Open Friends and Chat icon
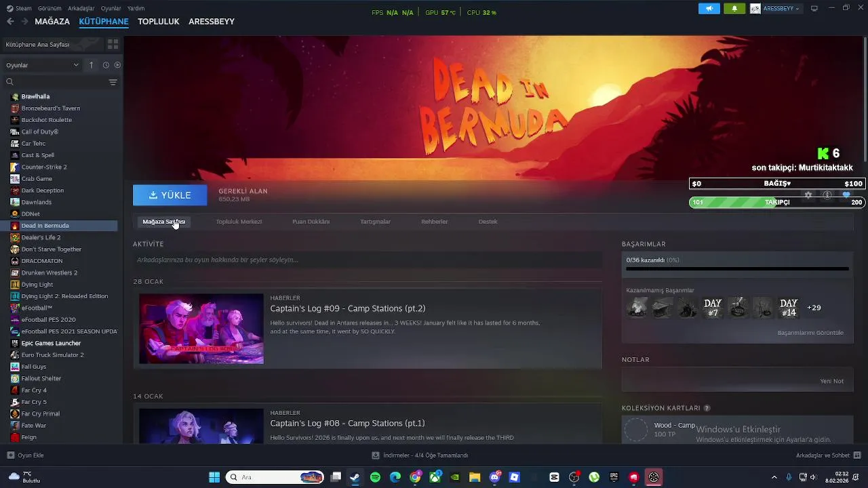This screenshot has width=868, height=488. (x=857, y=455)
